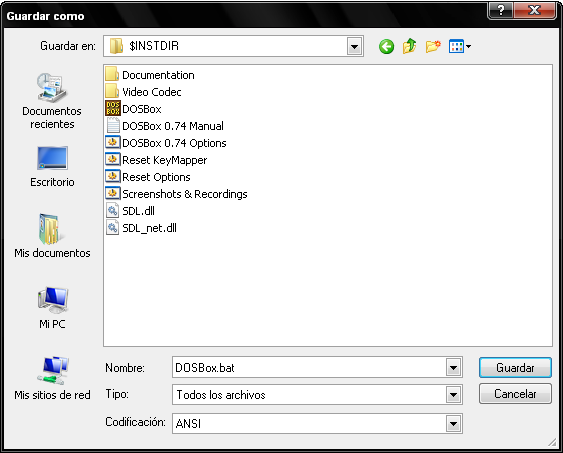Screen dimensions: 563x453
Task: Go up one folder level
Action: (409, 46)
